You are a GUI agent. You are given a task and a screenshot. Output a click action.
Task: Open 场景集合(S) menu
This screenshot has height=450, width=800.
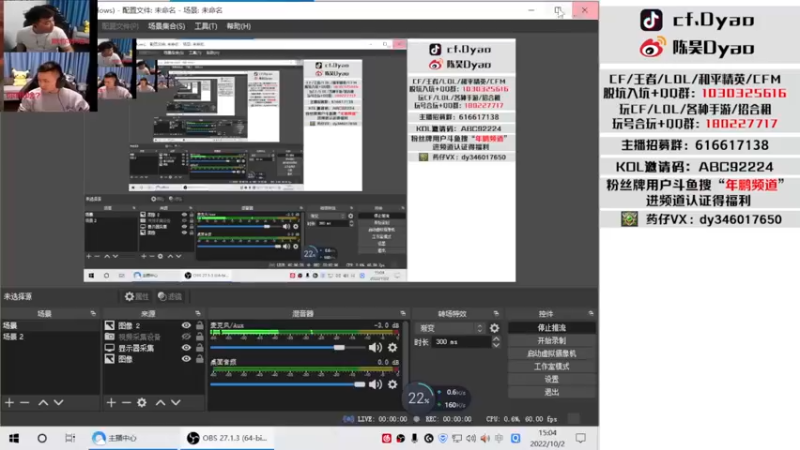click(166, 26)
